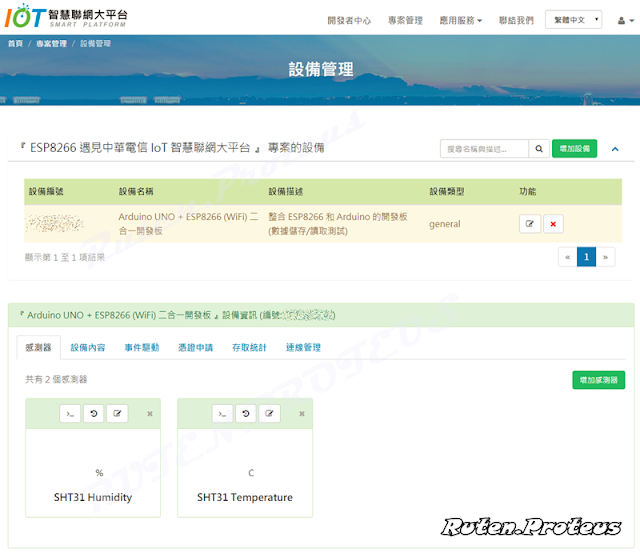Viewport: 640px width, 553px height.
Task: Click the 顯示第 1 至 1 項結果 text
Action: click(65, 257)
